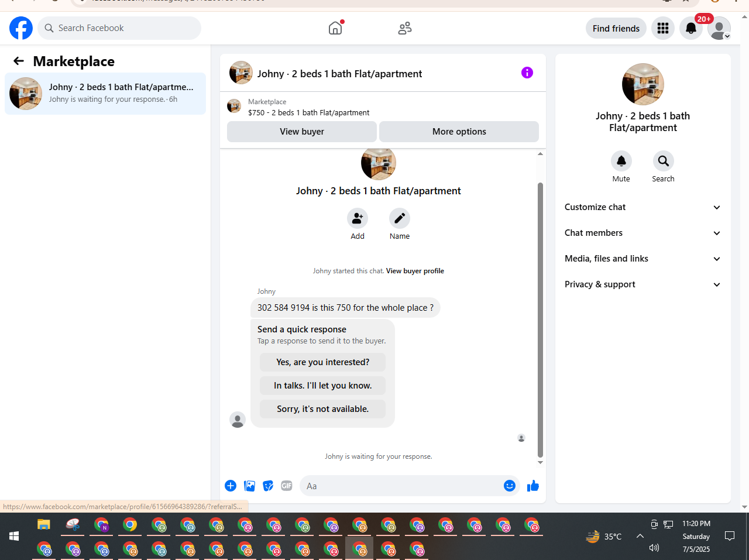Screen dimensions: 749x560
Task: Choose a sticker in composer
Action: pos(268,486)
